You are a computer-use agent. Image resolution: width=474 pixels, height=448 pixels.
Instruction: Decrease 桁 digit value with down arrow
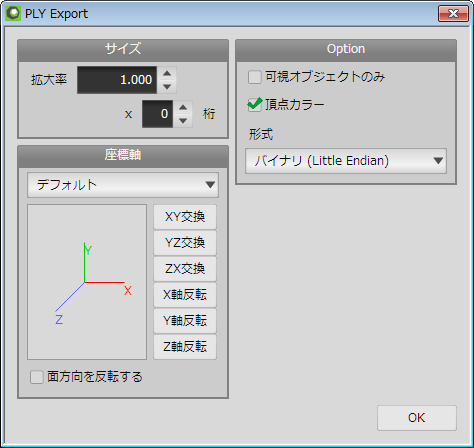tap(183, 121)
